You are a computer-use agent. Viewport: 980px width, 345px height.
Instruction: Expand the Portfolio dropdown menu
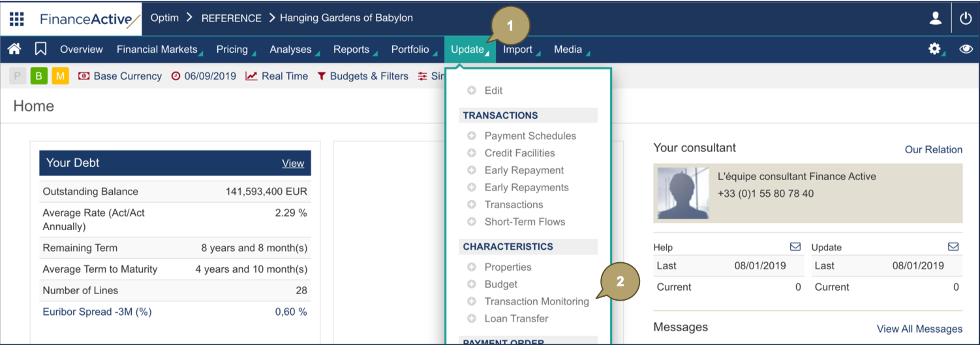[x=410, y=50]
